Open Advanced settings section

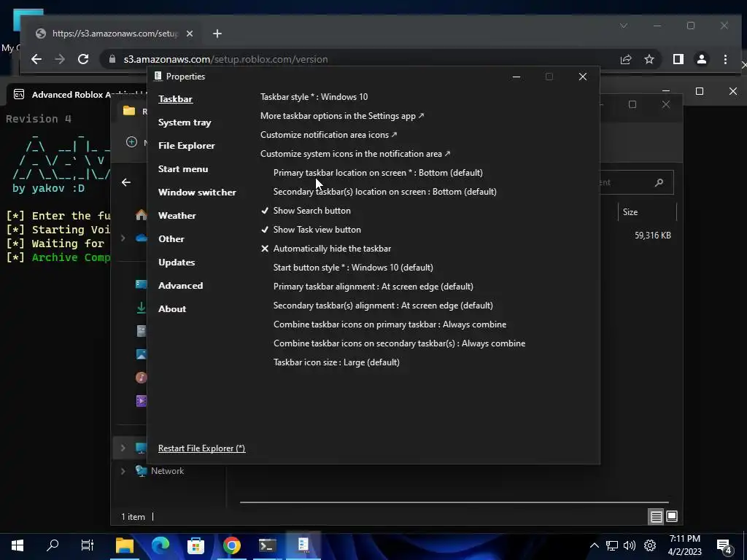tap(181, 286)
